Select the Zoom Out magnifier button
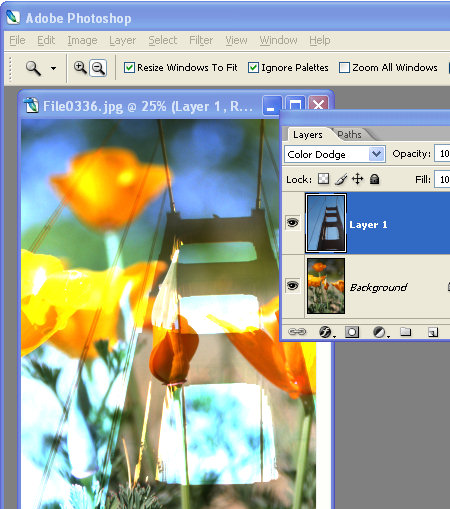Viewport: 450px width, 509px height. [98, 68]
